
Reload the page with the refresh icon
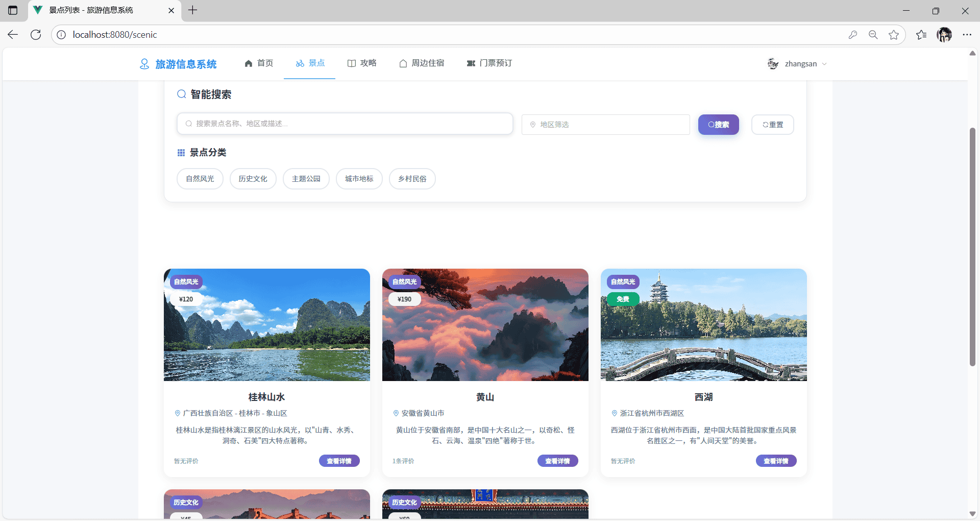click(36, 35)
